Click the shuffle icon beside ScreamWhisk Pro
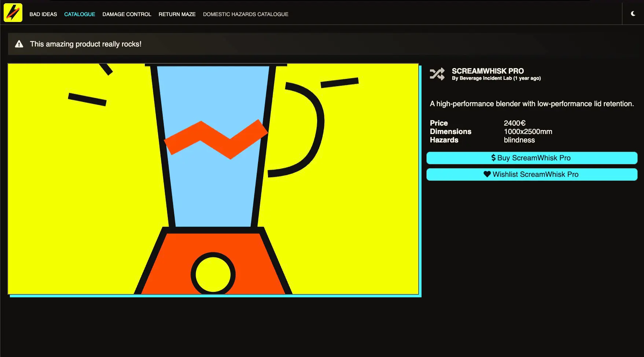The image size is (644, 357). point(437,74)
